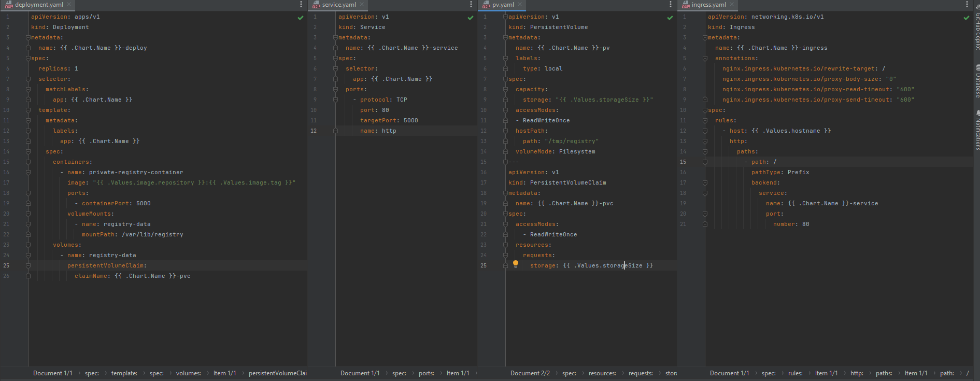Close the ingress.yaml tab
980x381 pixels.
coord(732,5)
